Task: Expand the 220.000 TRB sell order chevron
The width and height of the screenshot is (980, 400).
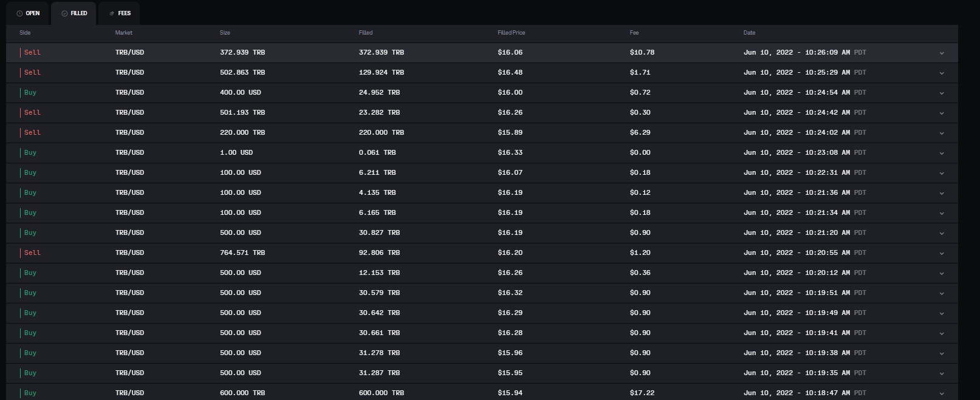Action: [942, 133]
